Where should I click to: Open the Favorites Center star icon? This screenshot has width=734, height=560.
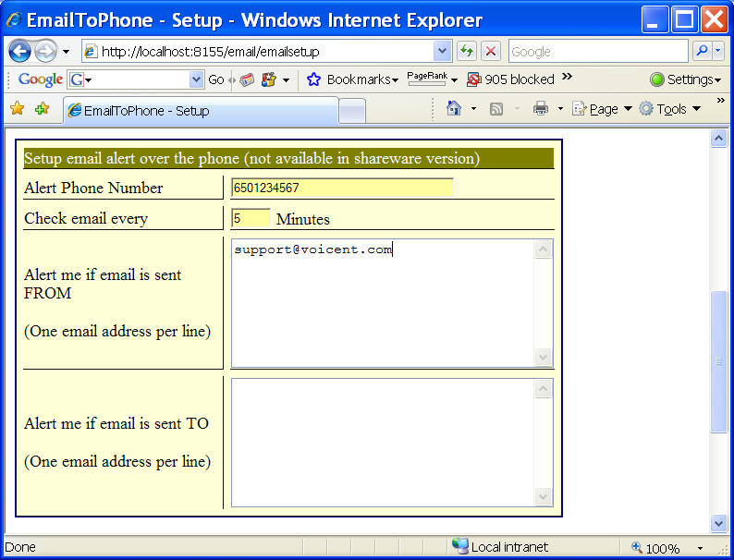tap(17, 109)
